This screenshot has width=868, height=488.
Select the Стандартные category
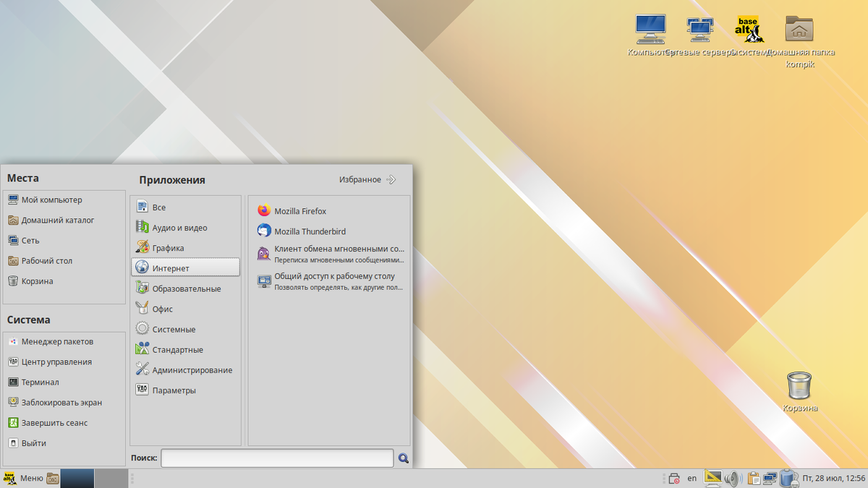[x=185, y=349]
